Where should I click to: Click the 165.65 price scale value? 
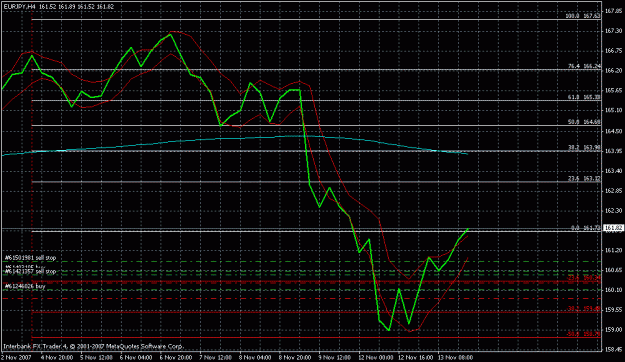coord(613,90)
